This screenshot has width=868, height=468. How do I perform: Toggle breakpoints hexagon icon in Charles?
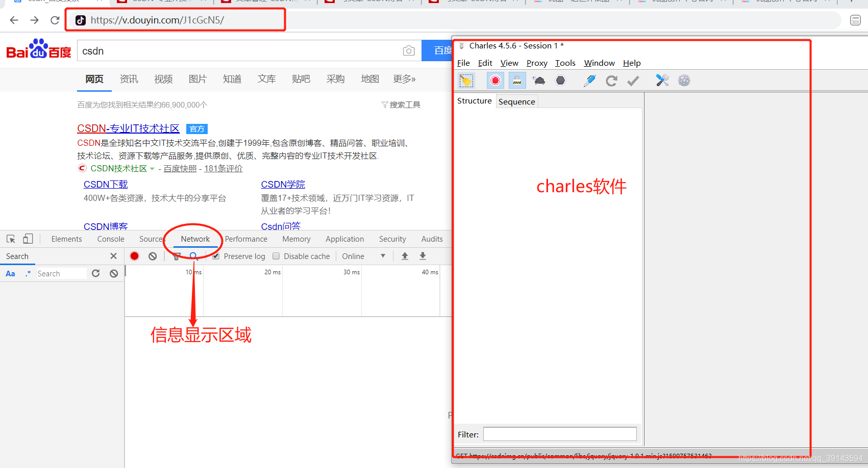point(560,81)
